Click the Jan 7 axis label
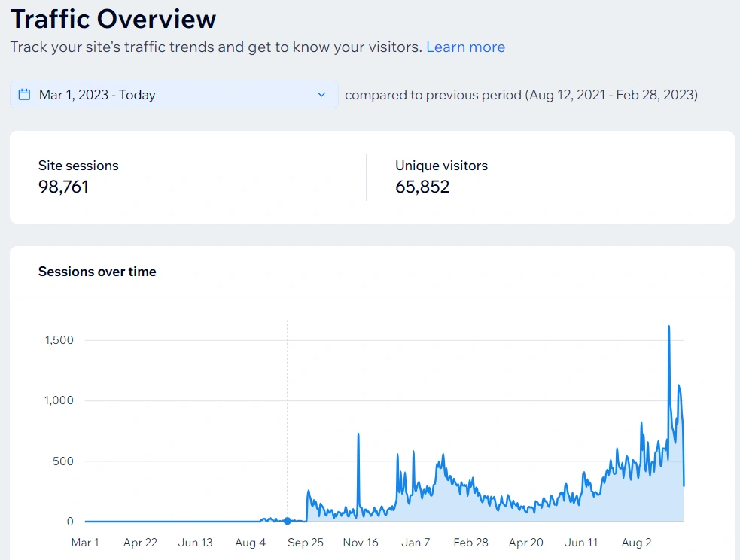740x560 pixels. pyautogui.click(x=416, y=543)
